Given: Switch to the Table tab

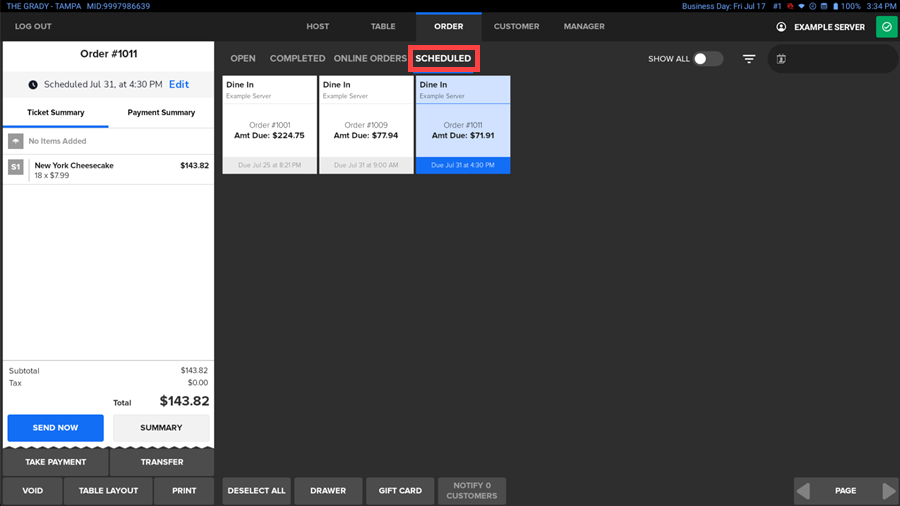Looking at the screenshot, I should tap(383, 26).
